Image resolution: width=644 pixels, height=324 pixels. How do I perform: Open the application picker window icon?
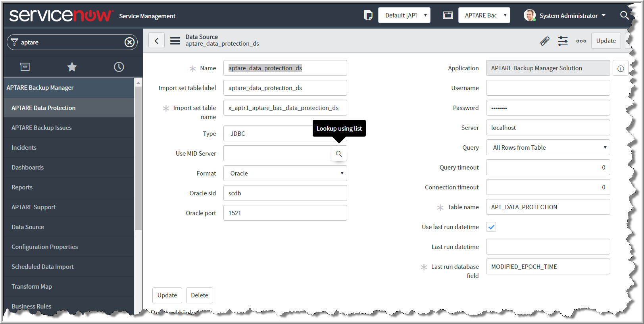tap(448, 15)
